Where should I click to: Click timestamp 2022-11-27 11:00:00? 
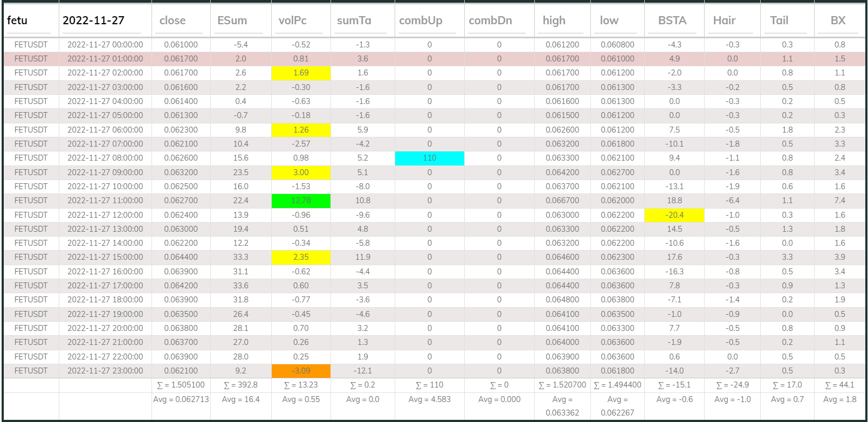pos(105,200)
